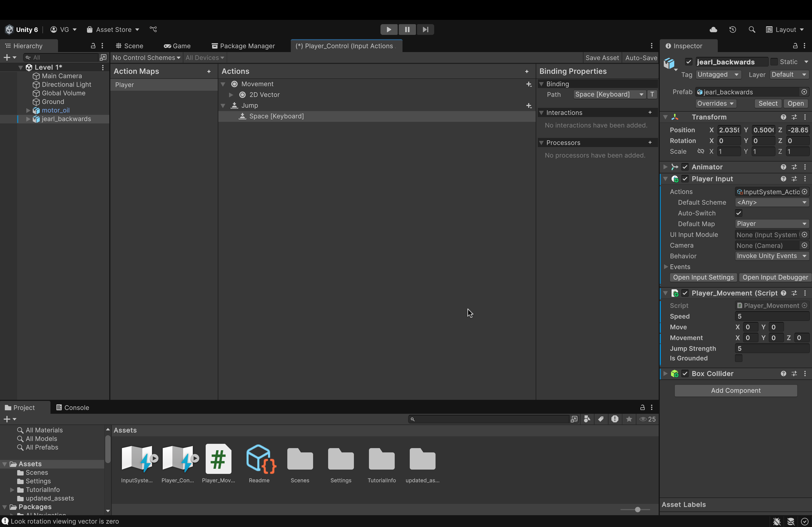Open Unity Cloud via cloud icon
This screenshot has height=527, width=812.
[x=713, y=30]
